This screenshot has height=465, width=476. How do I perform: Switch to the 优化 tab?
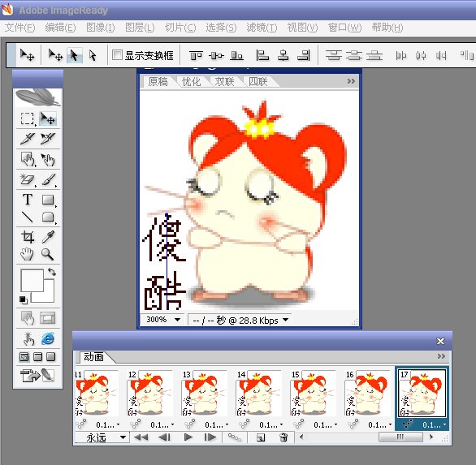click(x=191, y=81)
